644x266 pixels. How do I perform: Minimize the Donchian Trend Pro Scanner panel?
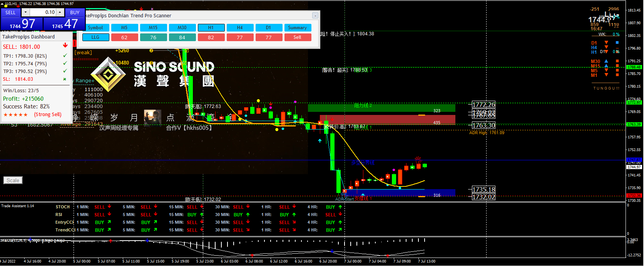(315, 16)
